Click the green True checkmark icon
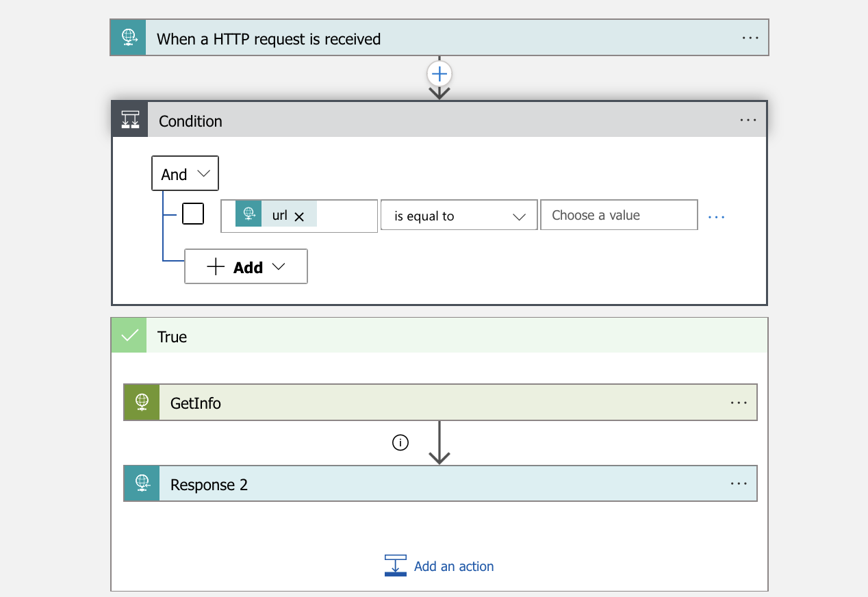 (x=129, y=335)
